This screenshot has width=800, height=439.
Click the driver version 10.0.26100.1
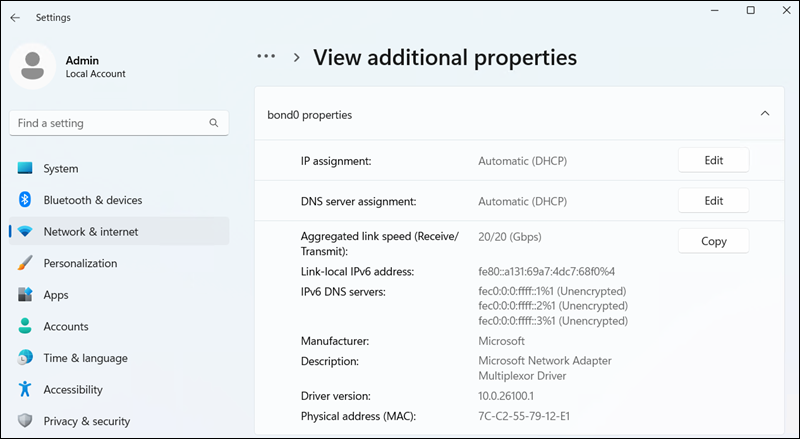[x=506, y=396]
